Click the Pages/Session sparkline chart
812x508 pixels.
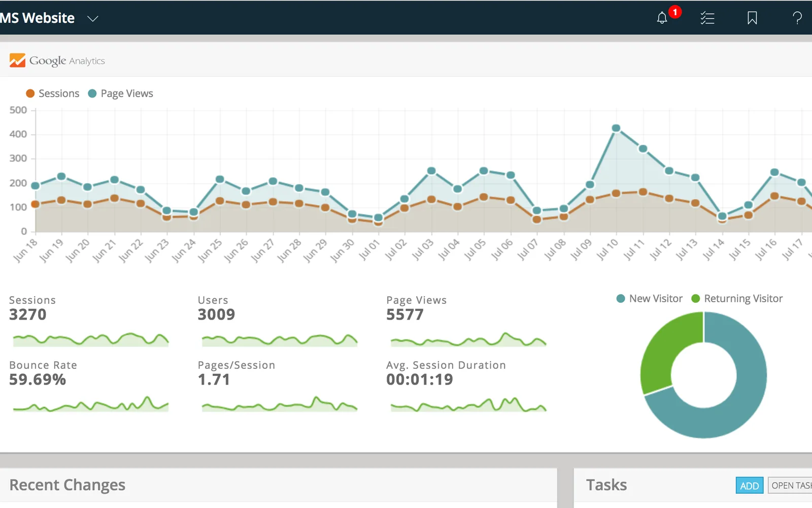pos(280,404)
